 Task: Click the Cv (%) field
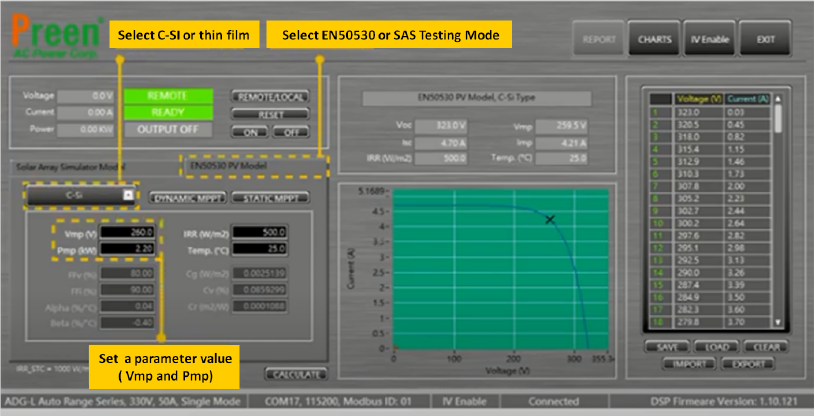coord(259,290)
